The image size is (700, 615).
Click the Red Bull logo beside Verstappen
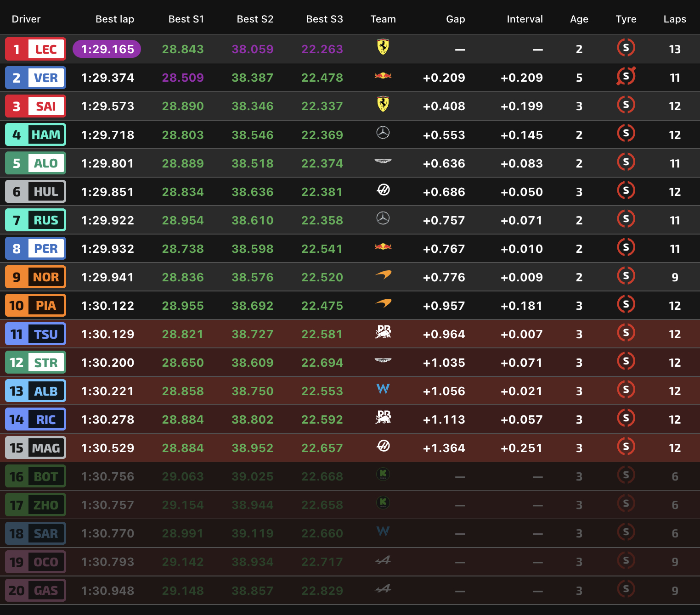[x=383, y=76]
